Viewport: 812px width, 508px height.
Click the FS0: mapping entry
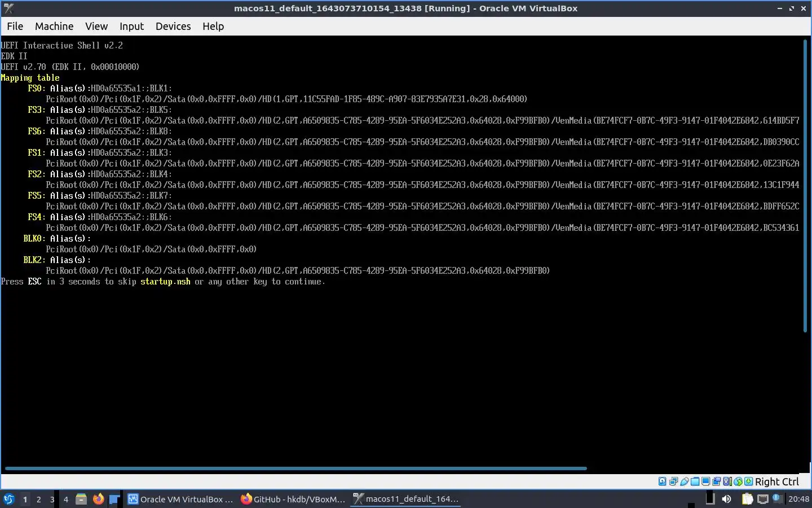click(x=37, y=88)
